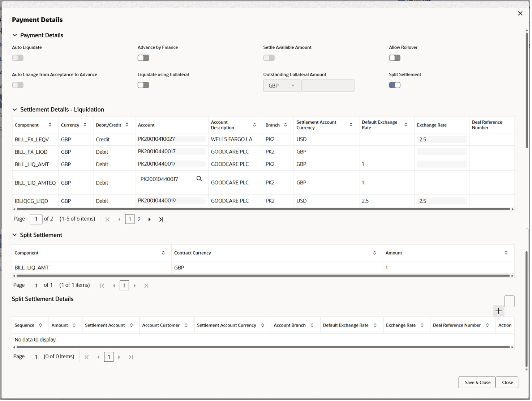Image resolution: width=532 pixels, height=401 pixels.
Task: Sort the Account Customer column
Action: click(x=186, y=325)
